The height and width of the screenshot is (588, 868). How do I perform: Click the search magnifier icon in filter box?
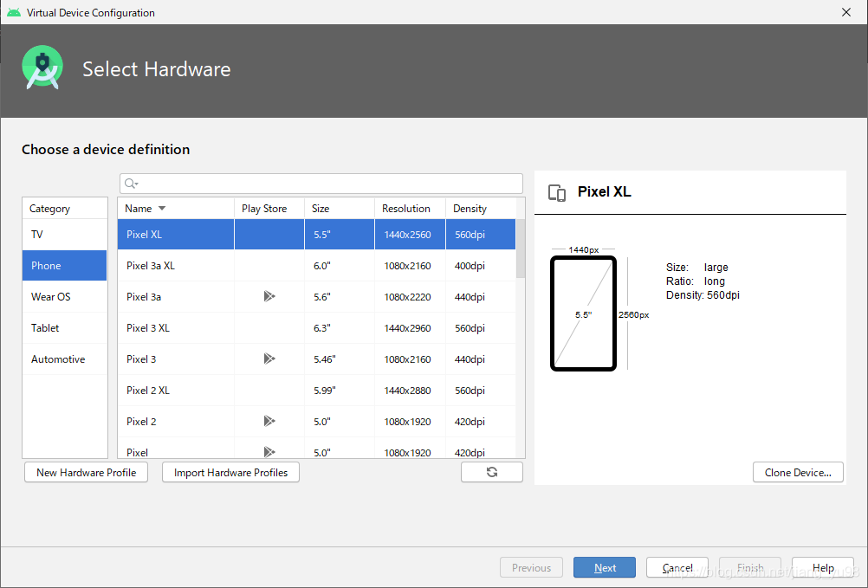tap(131, 184)
